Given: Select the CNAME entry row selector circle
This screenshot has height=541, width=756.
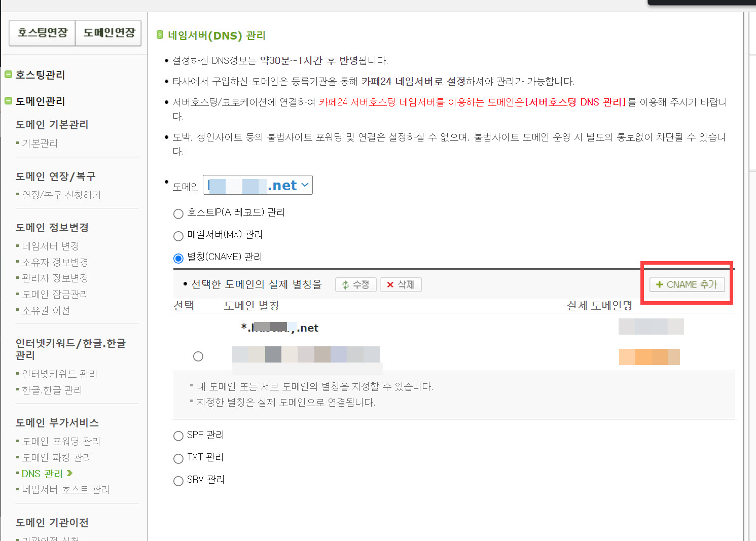Looking at the screenshot, I should pos(198,356).
